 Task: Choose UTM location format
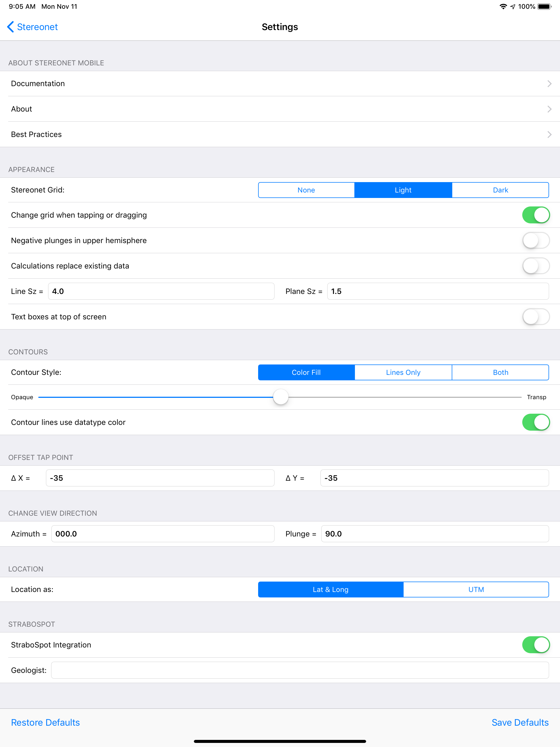click(x=476, y=589)
